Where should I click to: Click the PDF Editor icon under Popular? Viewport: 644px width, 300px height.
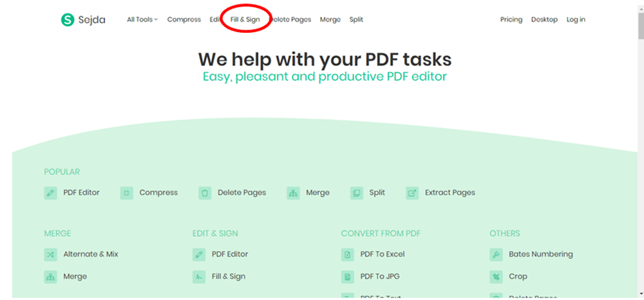[51, 192]
